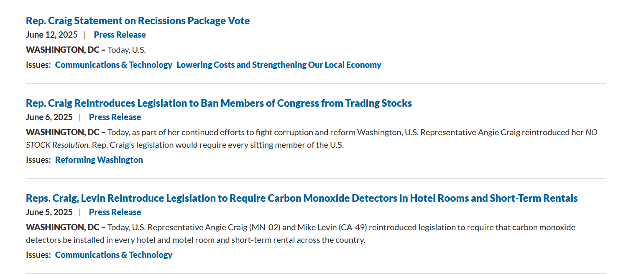Image resolution: width=644 pixels, height=275 pixels.
Task: Select Communications & Technology under the carbon monoxide article
Action: point(114,255)
